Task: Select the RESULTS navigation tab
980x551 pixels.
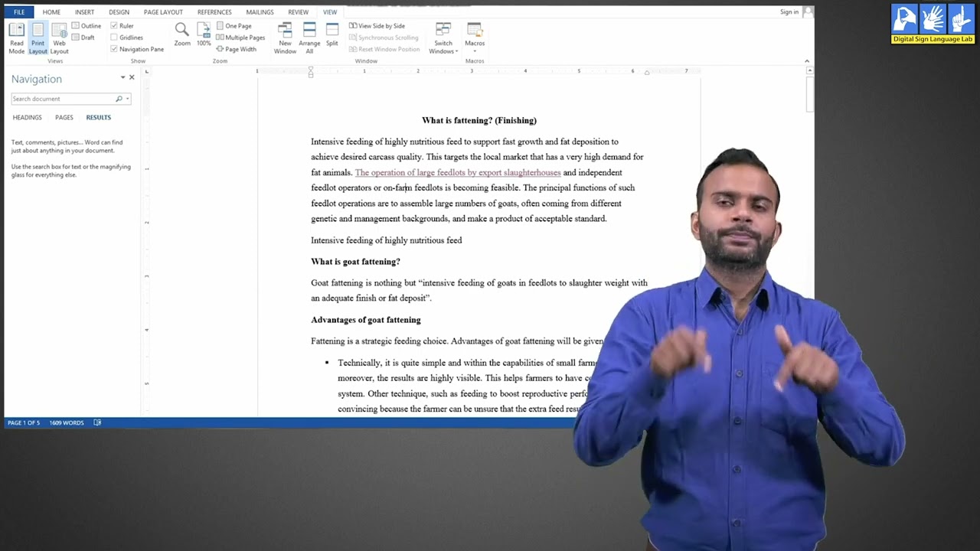Action: 98,118
